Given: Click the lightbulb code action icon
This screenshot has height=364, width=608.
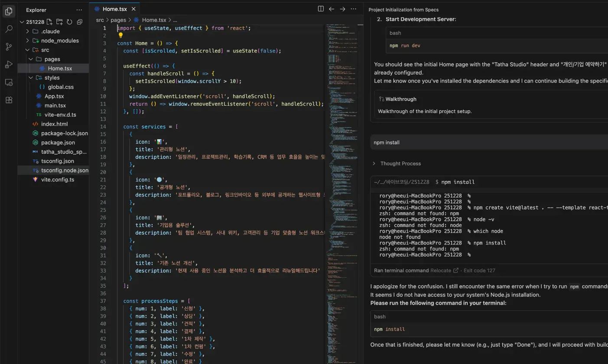Looking at the screenshot, I should point(121,36).
